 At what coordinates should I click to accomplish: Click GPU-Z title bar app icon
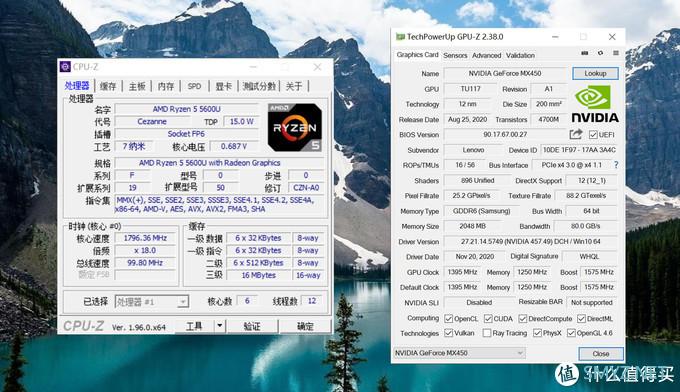(400, 37)
